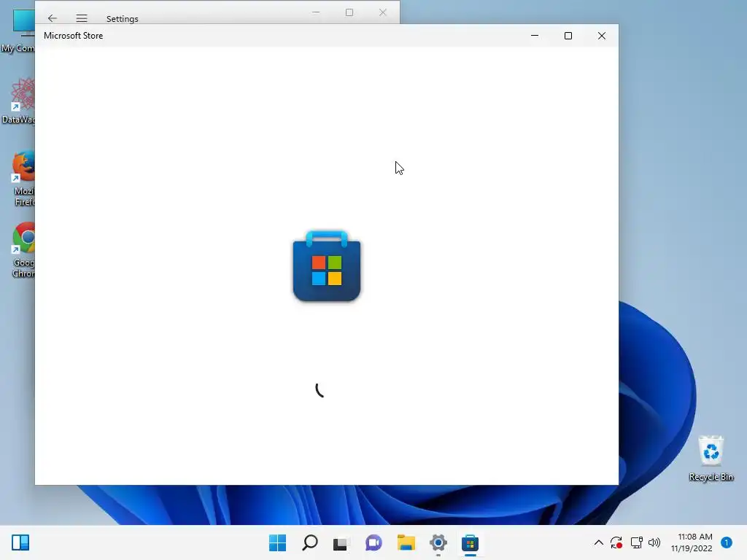Select Microsoft Store taskbar icon

[471, 542]
